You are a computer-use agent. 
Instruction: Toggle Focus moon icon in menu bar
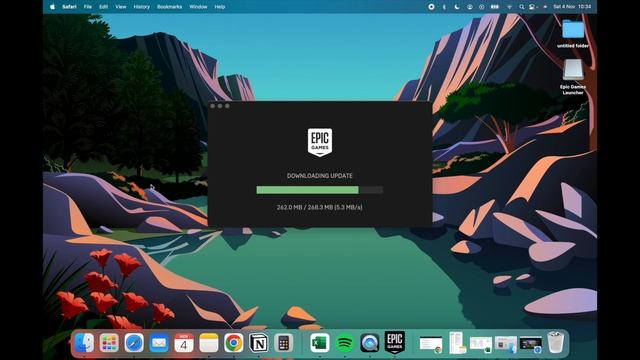(x=457, y=7)
